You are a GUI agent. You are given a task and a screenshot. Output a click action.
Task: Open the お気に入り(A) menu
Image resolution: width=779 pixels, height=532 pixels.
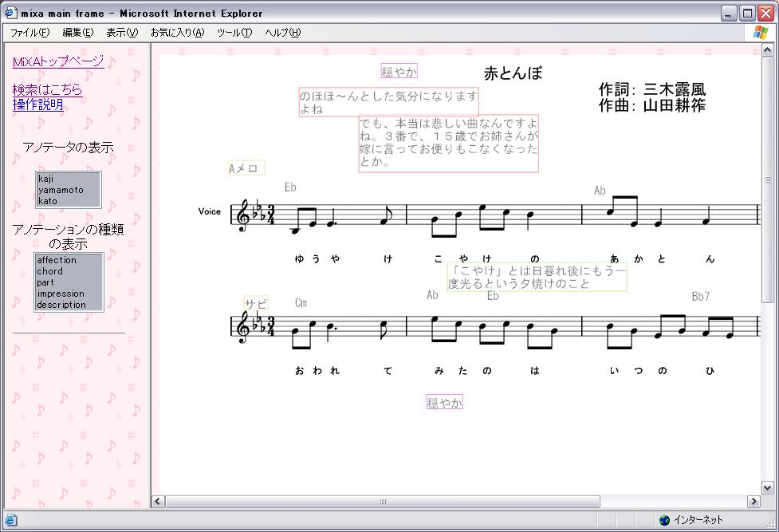pyautogui.click(x=177, y=33)
